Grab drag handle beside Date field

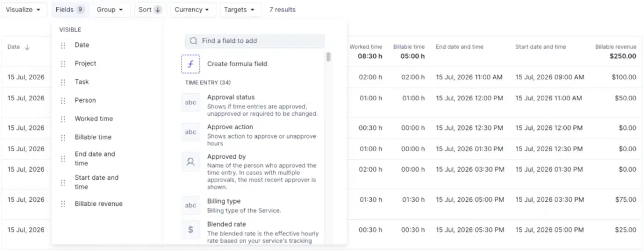(x=63, y=46)
